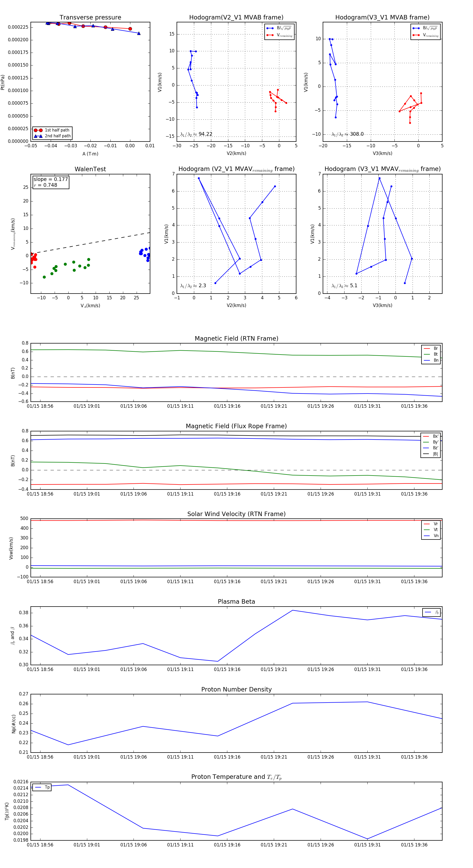
Task: Click the "V_A(km/s)" x-axis label of WalenTest
Action: [90, 306]
